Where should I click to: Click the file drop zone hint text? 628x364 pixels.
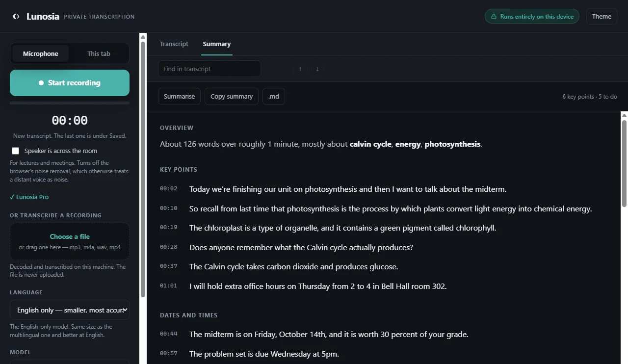70,247
